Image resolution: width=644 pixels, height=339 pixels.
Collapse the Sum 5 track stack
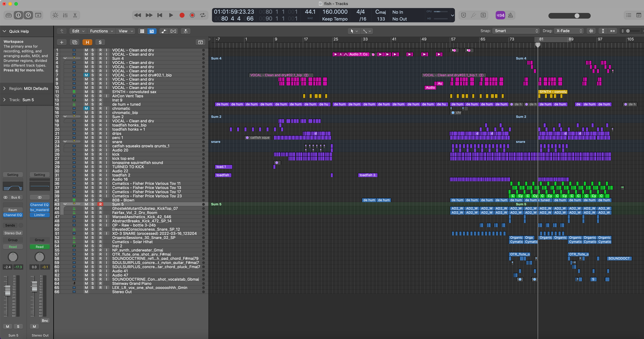click(x=65, y=204)
